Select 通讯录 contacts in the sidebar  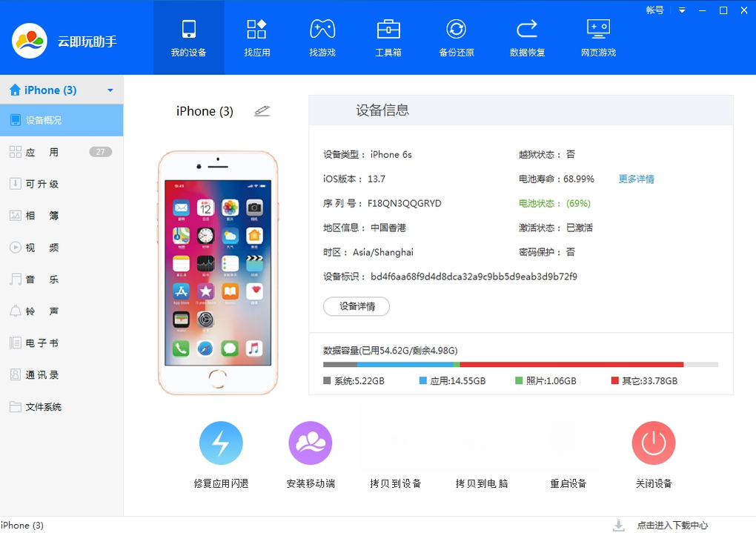tap(62, 375)
